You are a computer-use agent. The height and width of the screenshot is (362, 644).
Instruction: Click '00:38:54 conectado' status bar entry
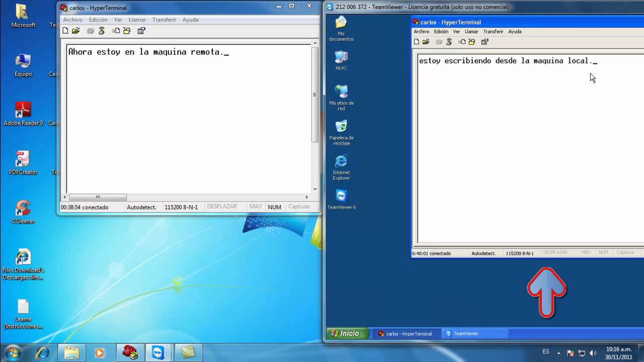(x=85, y=207)
